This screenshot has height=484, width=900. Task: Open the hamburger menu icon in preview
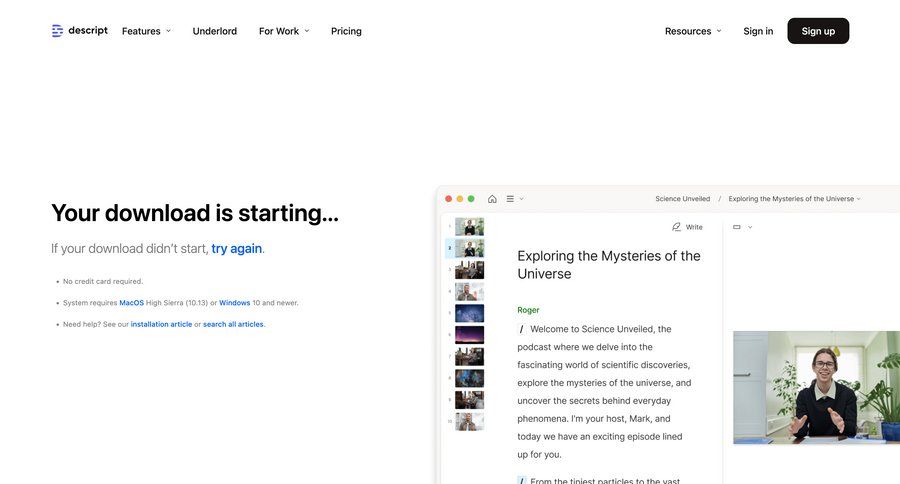pyautogui.click(x=510, y=199)
